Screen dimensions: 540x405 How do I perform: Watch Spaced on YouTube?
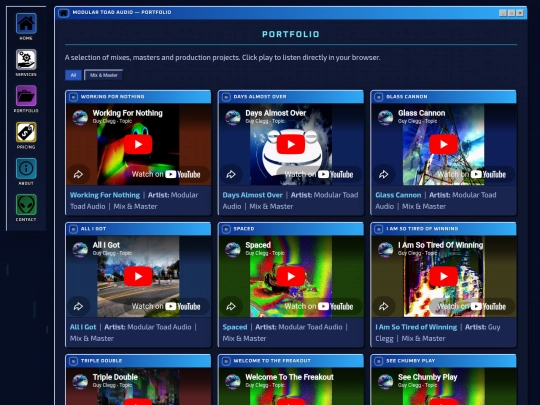pos(319,306)
